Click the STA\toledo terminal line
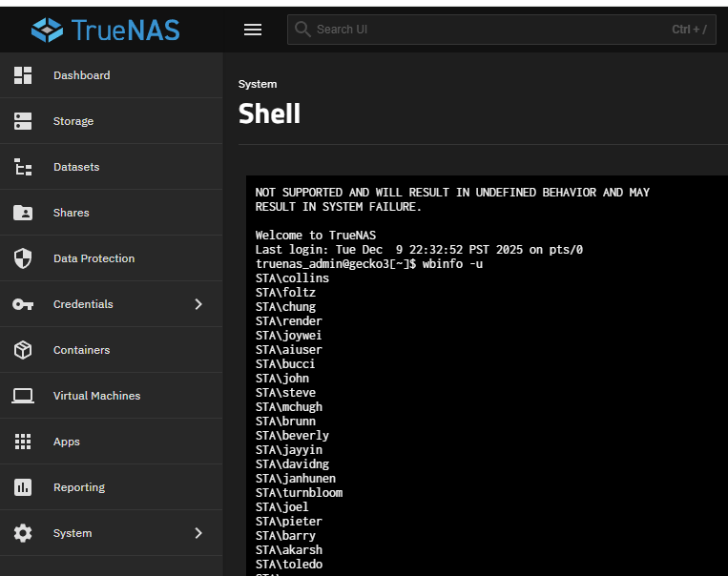Image resolution: width=728 pixels, height=576 pixels. [289, 565]
